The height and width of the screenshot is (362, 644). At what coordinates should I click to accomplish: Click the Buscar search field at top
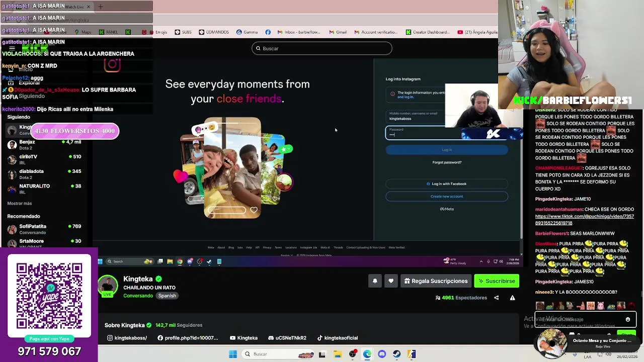[x=322, y=48]
